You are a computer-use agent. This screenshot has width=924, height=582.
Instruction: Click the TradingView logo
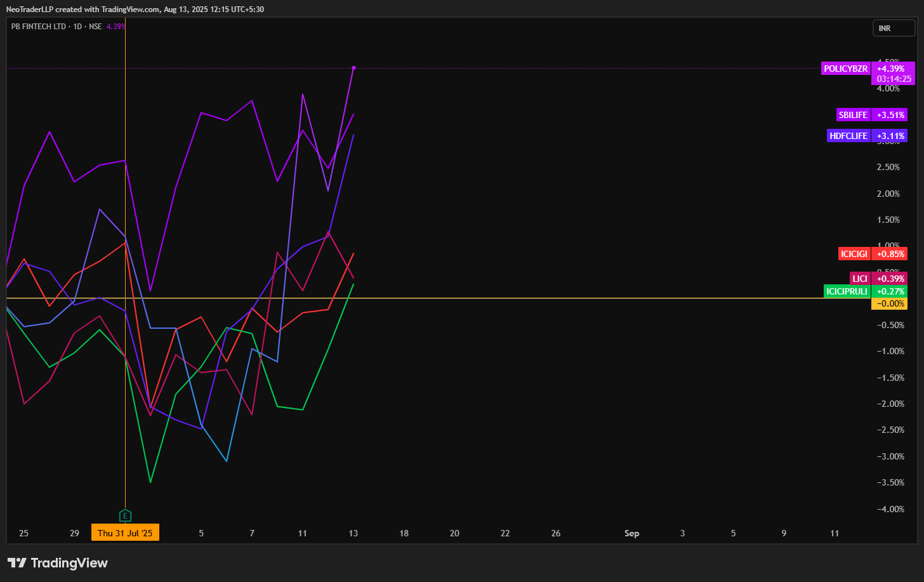coord(58,563)
